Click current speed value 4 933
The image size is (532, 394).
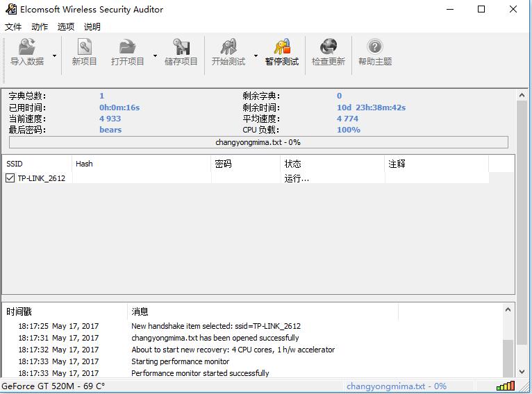[x=110, y=119]
